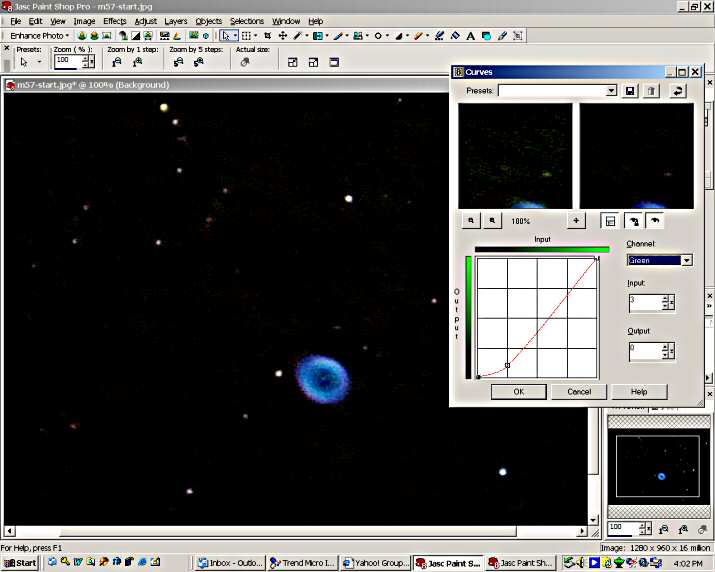Open the Adjust menu
The height and width of the screenshot is (572, 715).
(145, 21)
